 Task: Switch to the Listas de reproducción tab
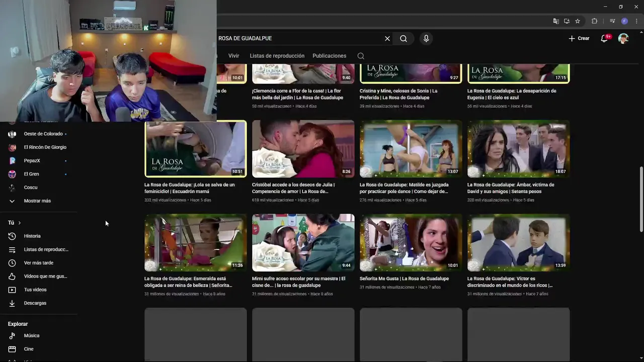pyautogui.click(x=277, y=56)
